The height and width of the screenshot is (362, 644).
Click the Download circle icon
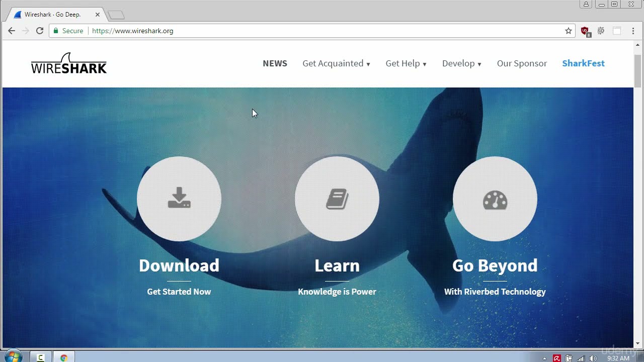(x=179, y=199)
